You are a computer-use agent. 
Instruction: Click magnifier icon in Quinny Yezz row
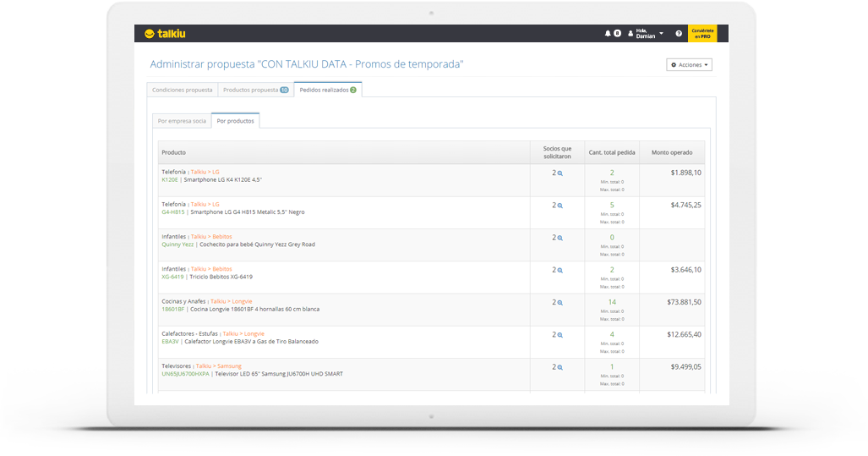point(560,238)
